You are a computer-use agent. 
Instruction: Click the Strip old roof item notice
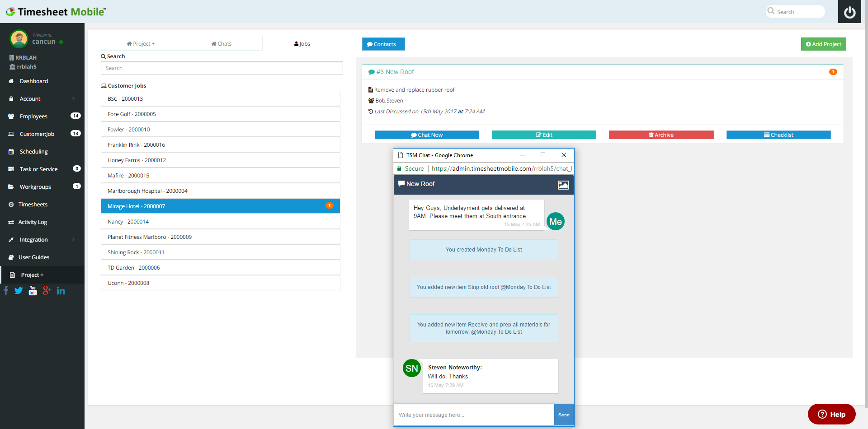click(484, 287)
